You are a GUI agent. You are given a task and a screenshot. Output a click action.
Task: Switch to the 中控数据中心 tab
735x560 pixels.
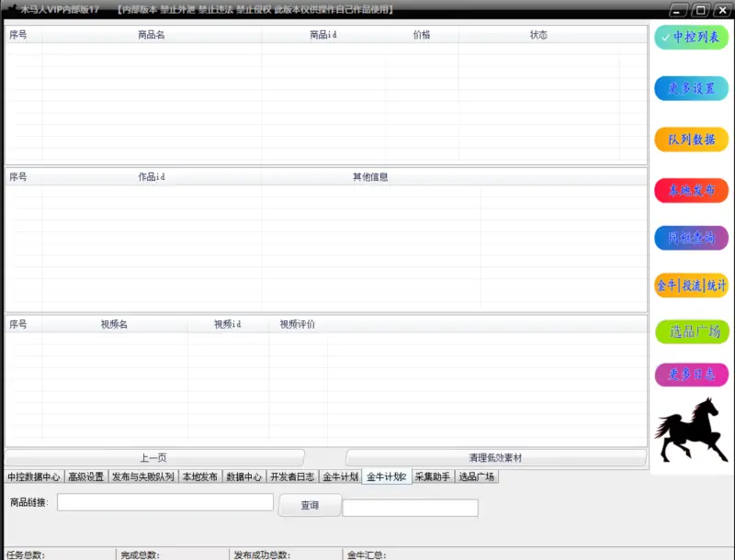[x=34, y=477]
